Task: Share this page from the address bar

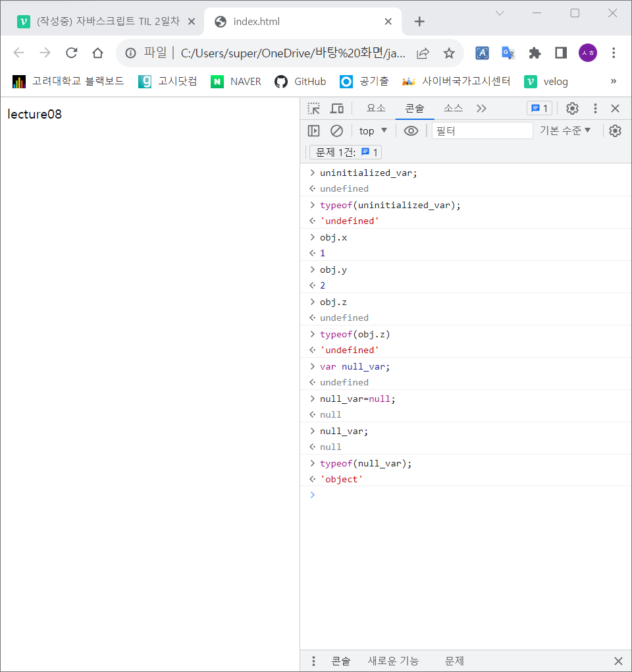Action: click(423, 53)
